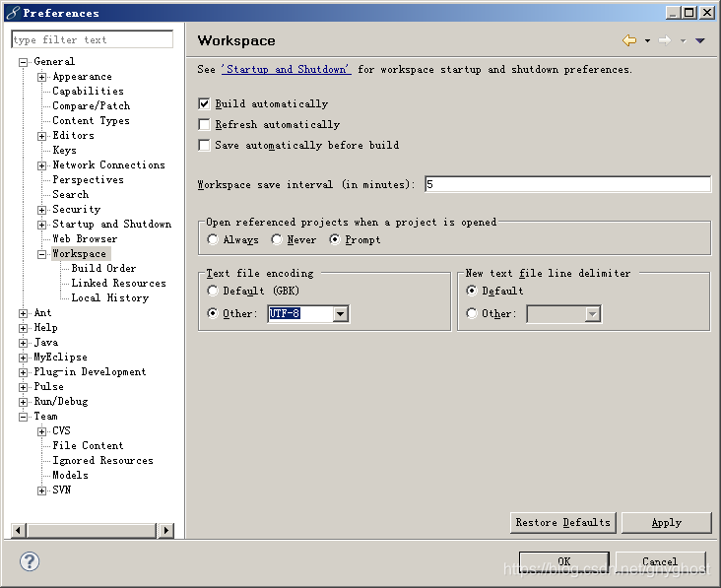Expand the Help tree node
Viewport: 721px width, 588px height.
[23, 328]
